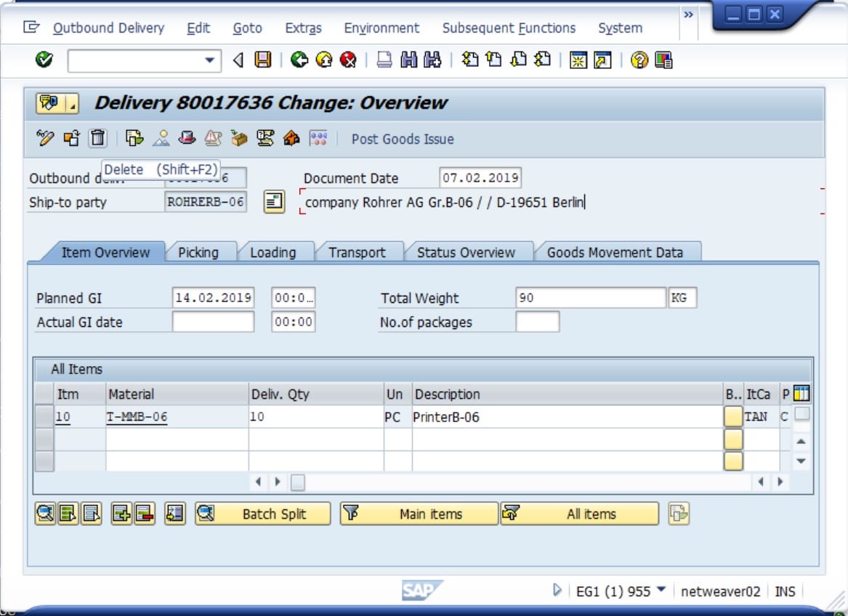The height and width of the screenshot is (616, 848).
Task: Click the green Enter checkmark icon
Action: point(44,60)
